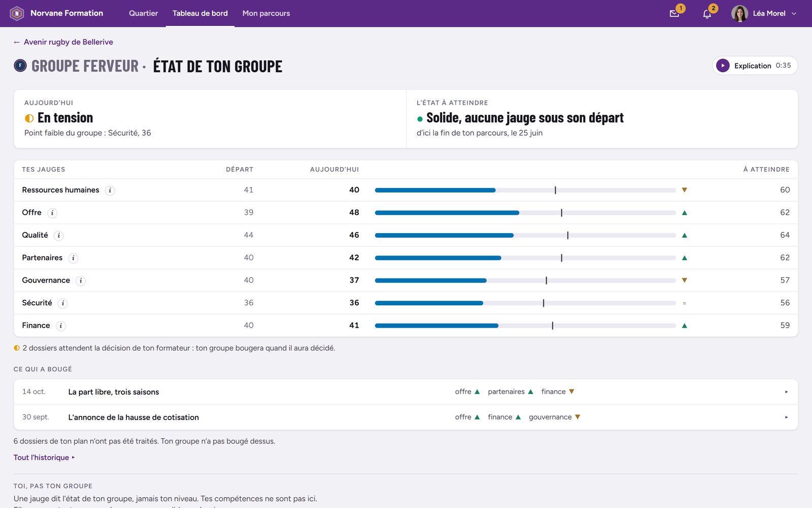Image resolution: width=812 pixels, height=508 pixels.
Task: Show info for Gouvernance gauge
Action: click(x=81, y=280)
